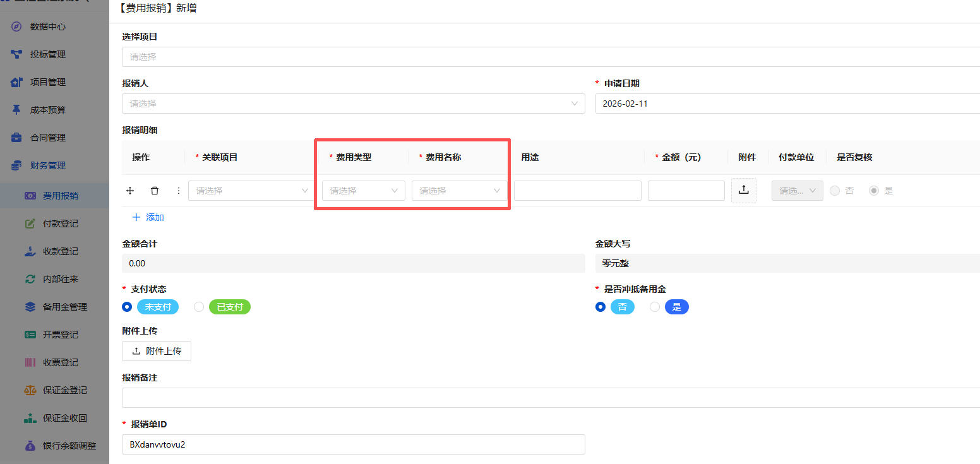Click the 收款登记 hand icon
Screen dimensions: 980x464
click(30, 251)
